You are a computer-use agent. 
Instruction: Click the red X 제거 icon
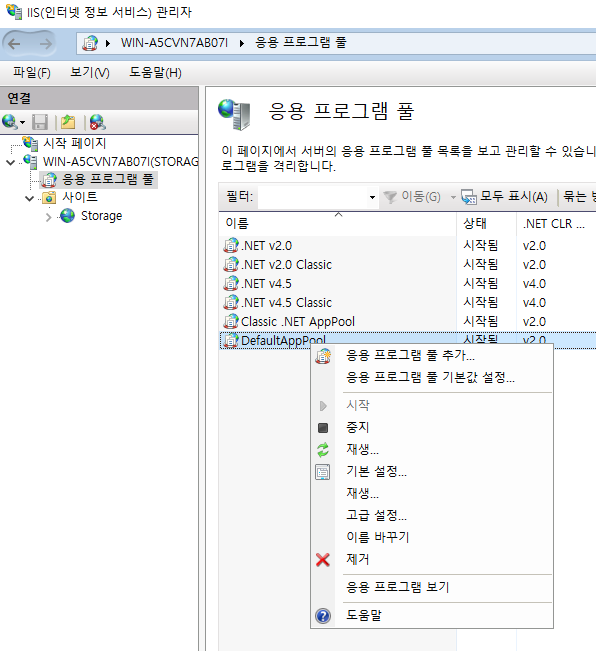coord(323,560)
